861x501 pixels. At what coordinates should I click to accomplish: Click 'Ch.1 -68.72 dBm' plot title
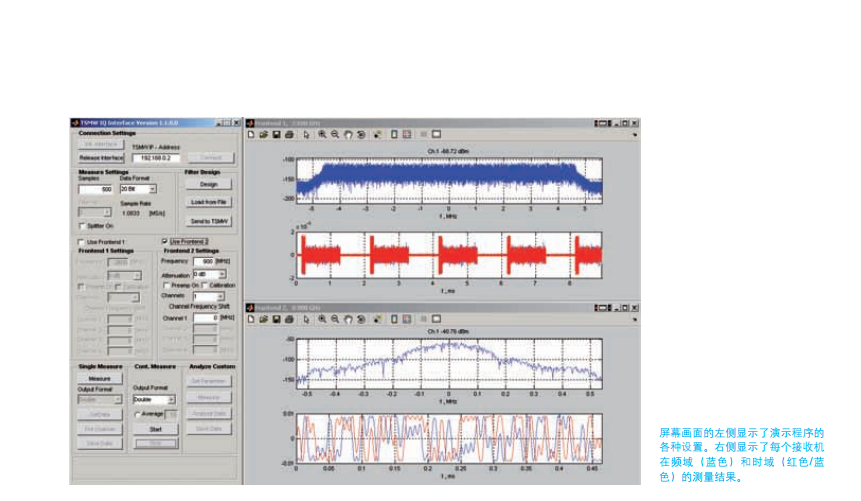coord(448,152)
